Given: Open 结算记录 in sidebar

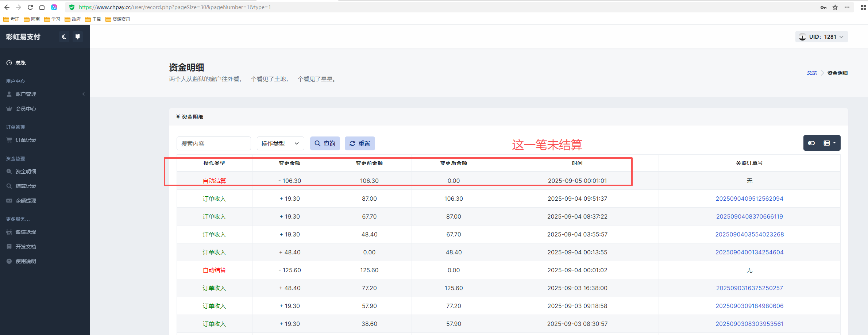Looking at the screenshot, I should tap(26, 186).
